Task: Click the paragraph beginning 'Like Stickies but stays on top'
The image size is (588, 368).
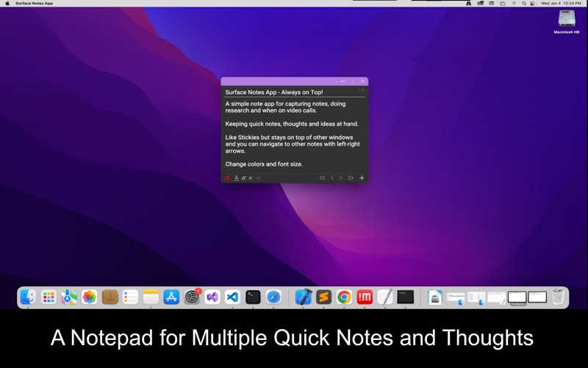Action: 293,144
